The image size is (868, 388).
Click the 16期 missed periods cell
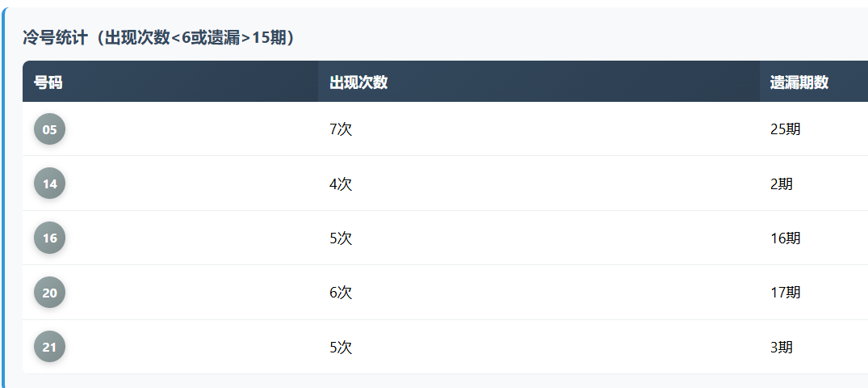(x=785, y=238)
